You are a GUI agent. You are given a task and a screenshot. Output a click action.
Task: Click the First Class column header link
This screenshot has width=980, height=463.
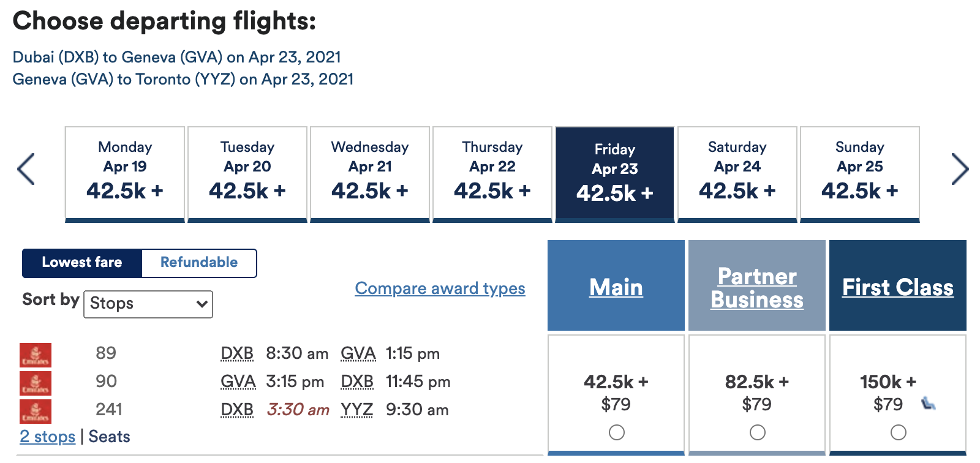pyautogui.click(x=898, y=287)
